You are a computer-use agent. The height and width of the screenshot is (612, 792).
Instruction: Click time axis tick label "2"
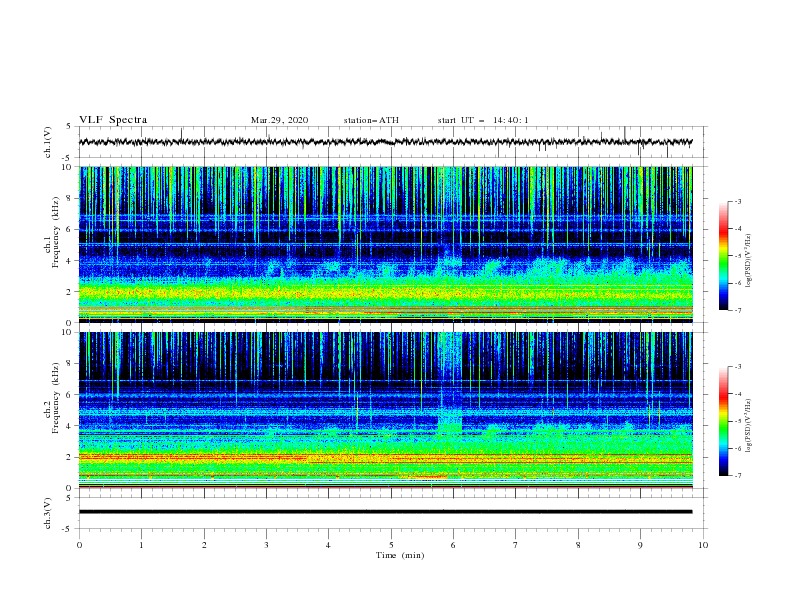tap(204, 545)
